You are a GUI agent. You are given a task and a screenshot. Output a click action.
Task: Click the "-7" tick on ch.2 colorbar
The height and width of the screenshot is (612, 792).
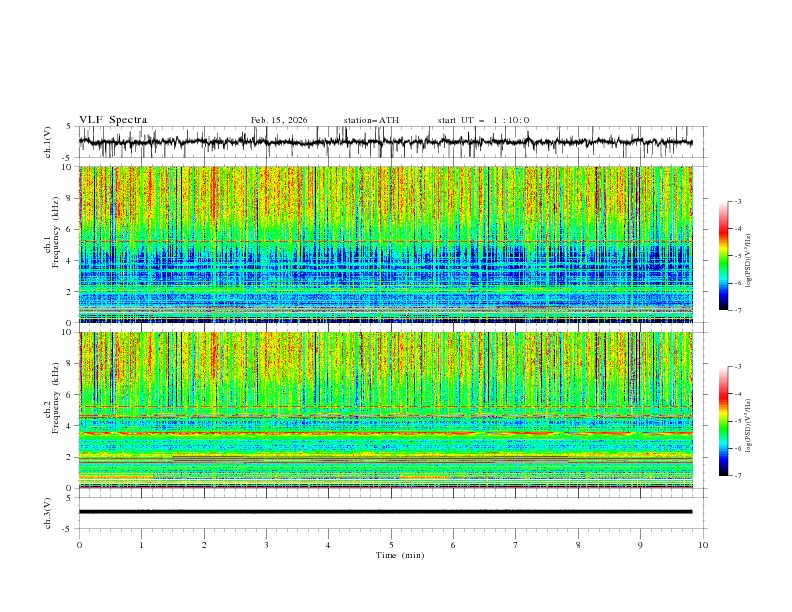[x=737, y=476]
